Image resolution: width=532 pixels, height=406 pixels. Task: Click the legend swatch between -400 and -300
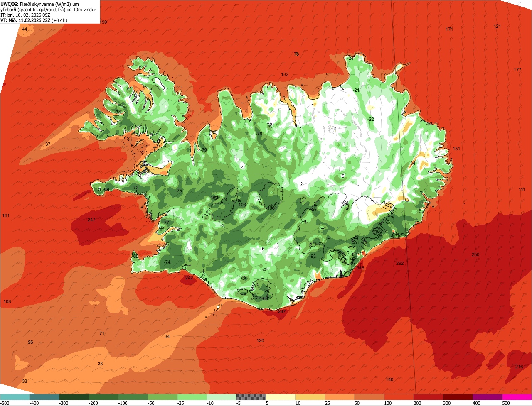click(44, 397)
